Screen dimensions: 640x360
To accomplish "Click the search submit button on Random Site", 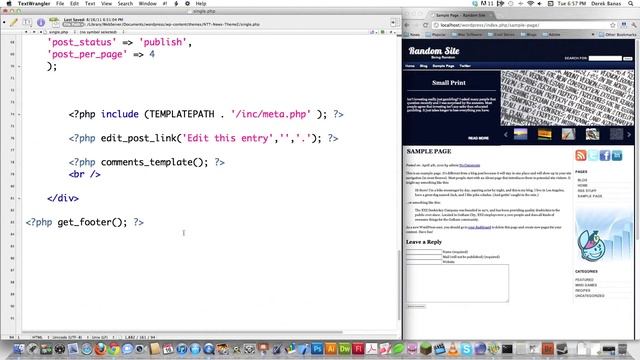I will tap(628, 58).
